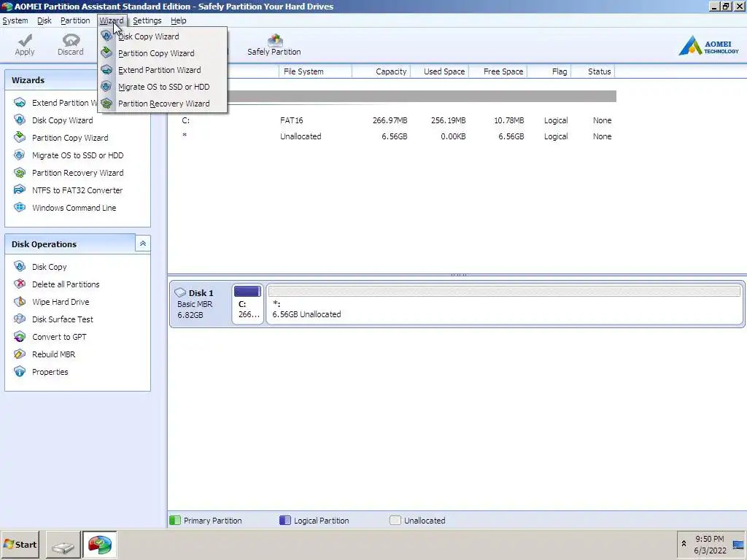Click Disk Copy Wizard icon in Wizard menu
Screen dimensions: 747x560
pos(107,36)
